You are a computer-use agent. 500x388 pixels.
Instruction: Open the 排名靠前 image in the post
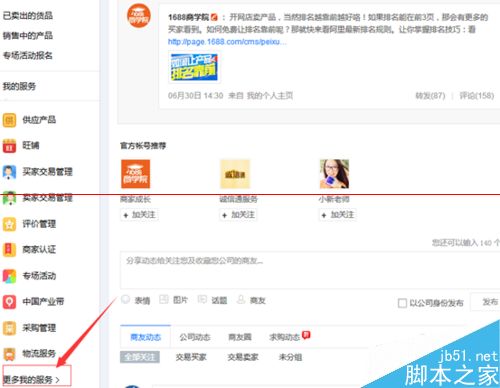tap(194, 67)
